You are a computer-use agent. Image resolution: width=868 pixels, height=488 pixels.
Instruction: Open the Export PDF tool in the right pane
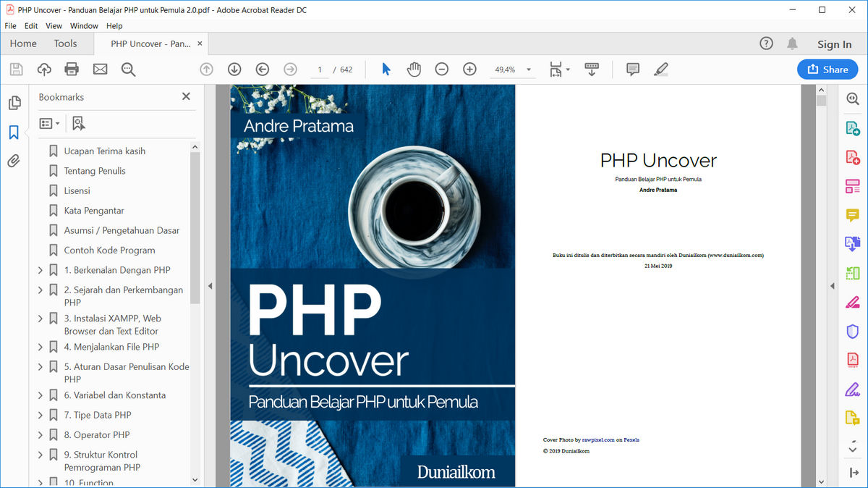pyautogui.click(x=853, y=128)
